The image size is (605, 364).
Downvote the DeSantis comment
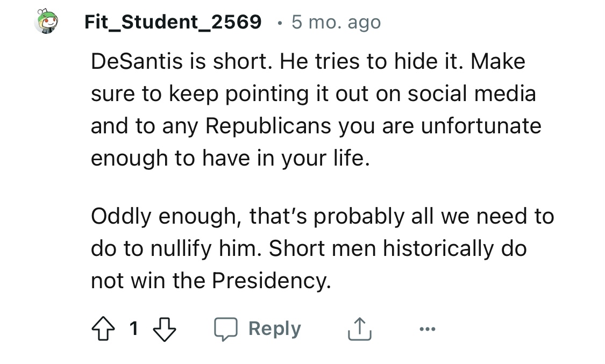165,329
